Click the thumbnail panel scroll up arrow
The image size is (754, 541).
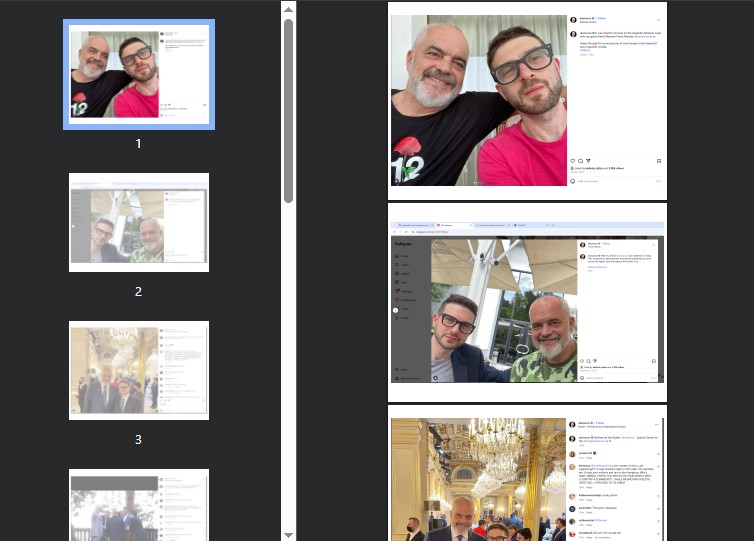tap(288, 9)
